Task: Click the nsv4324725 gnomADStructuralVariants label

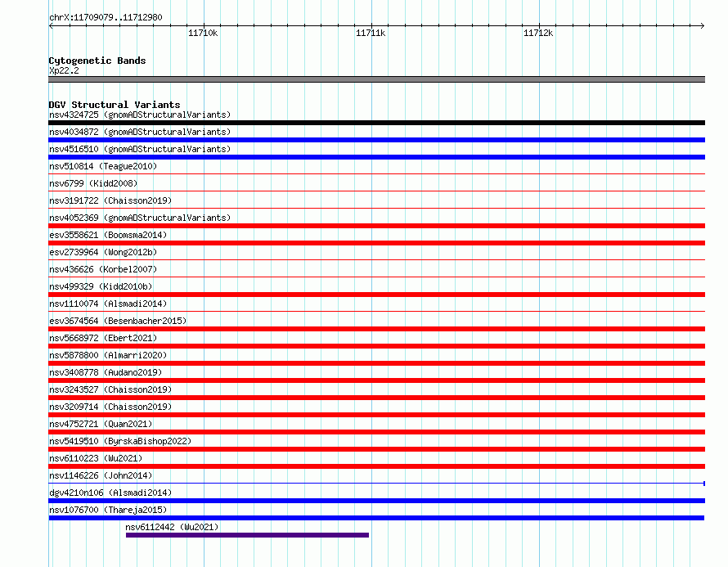Action: (140, 115)
